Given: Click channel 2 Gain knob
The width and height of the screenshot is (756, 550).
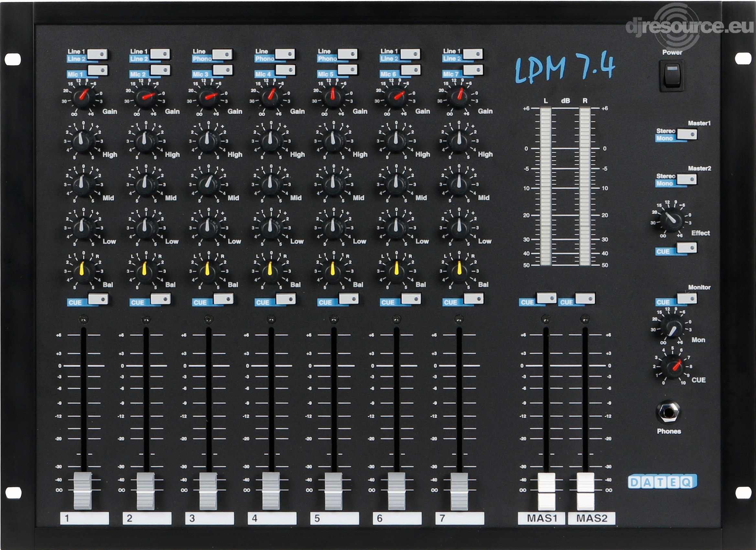Looking at the screenshot, I should [x=146, y=97].
